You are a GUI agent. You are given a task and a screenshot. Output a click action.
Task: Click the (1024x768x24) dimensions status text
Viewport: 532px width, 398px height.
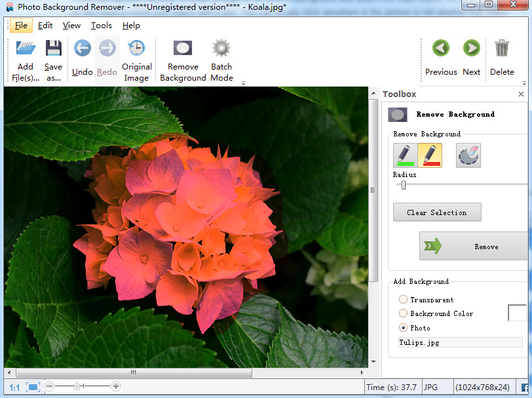point(482,388)
